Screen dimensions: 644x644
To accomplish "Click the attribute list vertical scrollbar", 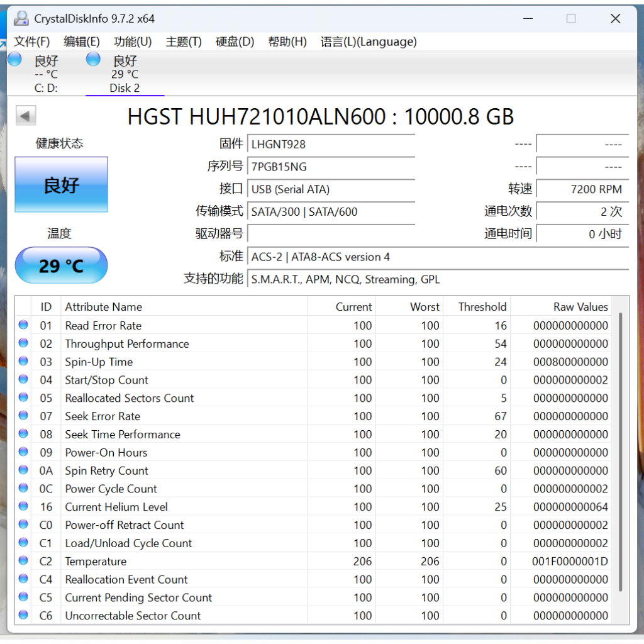I will click(620, 452).
